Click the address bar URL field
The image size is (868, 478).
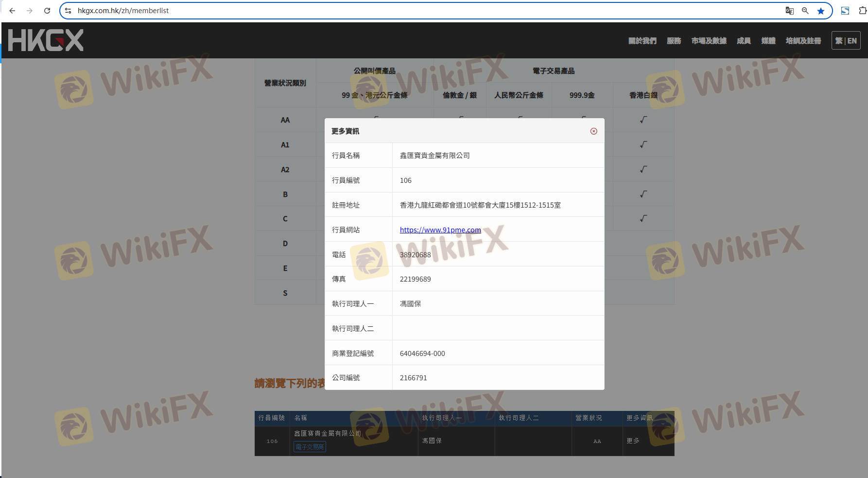[x=389, y=11]
